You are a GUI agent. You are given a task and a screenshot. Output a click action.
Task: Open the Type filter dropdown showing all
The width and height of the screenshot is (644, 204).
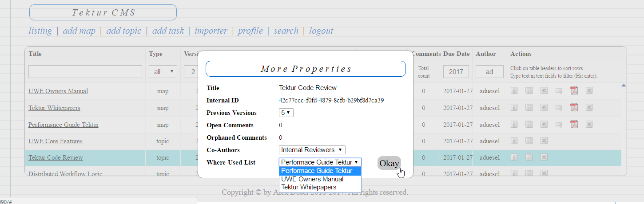163,72
